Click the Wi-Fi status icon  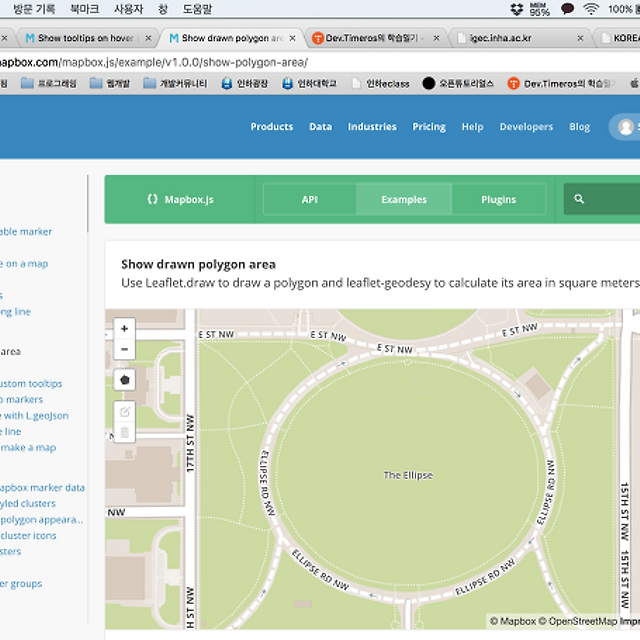[x=591, y=9]
